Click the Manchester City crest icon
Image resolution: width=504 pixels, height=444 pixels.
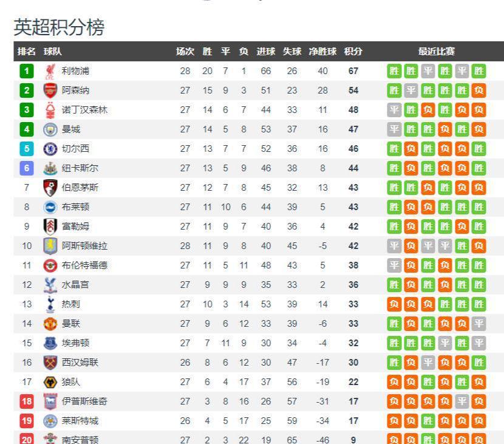50,129
